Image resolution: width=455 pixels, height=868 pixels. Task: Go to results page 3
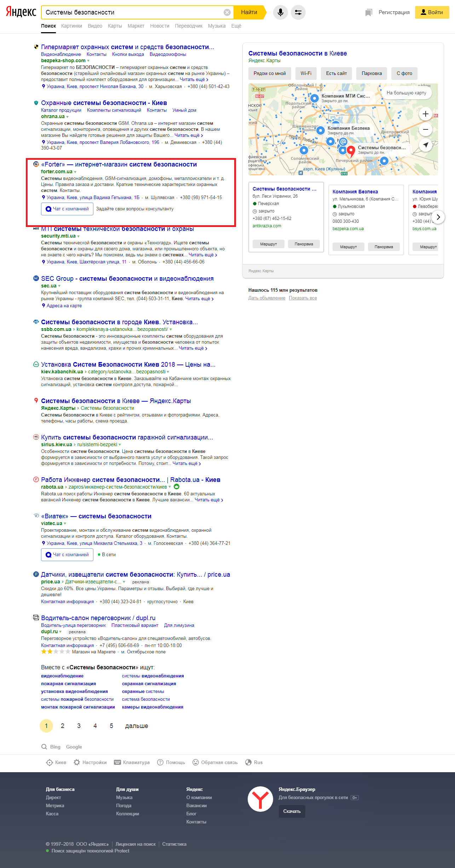[x=79, y=726]
